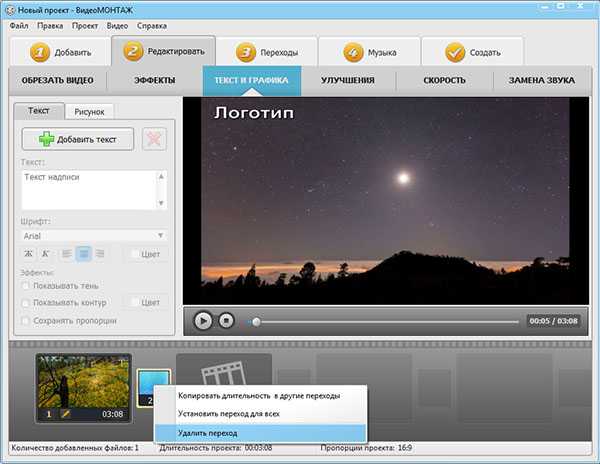This screenshot has width=600, height=464.
Task: Switch to the Рисунок tab
Action: click(88, 111)
